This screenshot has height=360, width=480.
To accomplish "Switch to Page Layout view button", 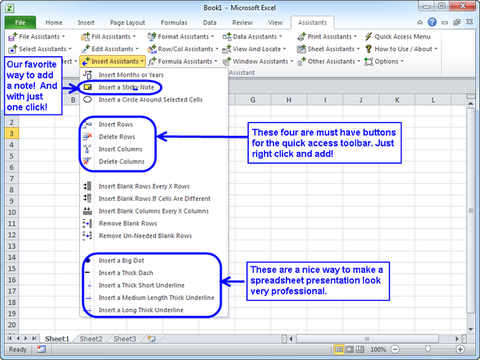I will click(x=349, y=349).
